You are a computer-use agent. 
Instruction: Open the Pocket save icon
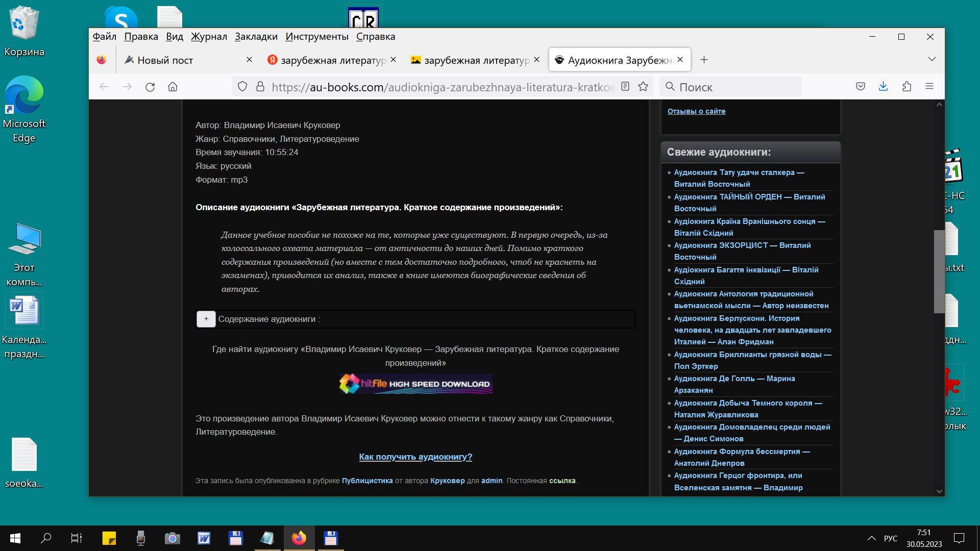(x=861, y=87)
